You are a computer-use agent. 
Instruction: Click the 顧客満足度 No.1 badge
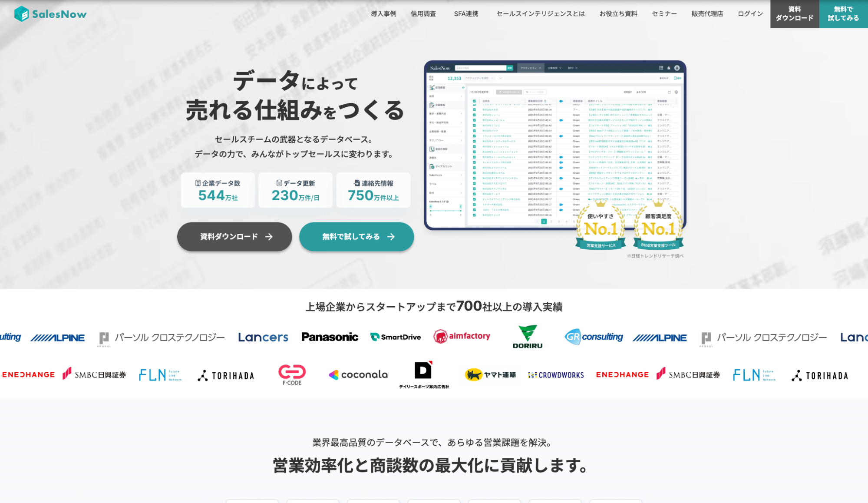[x=658, y=225]
